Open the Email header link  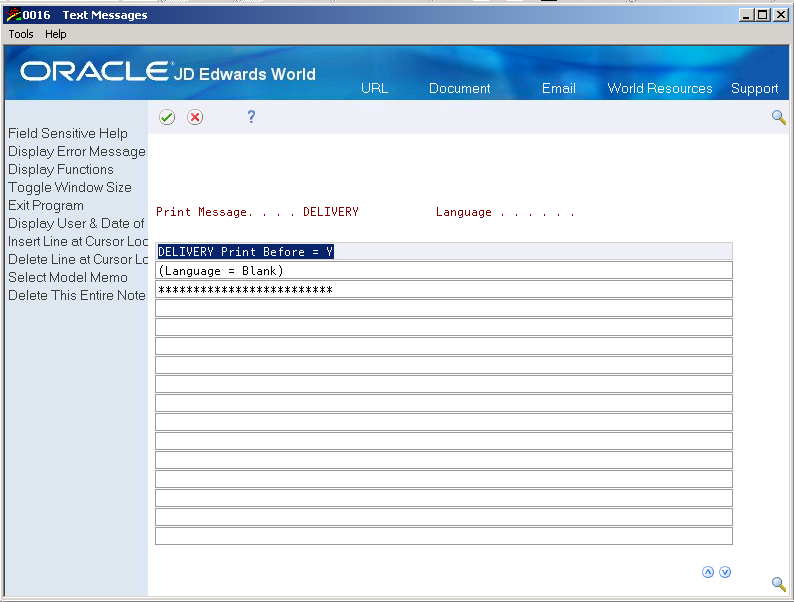click(559, 88)
